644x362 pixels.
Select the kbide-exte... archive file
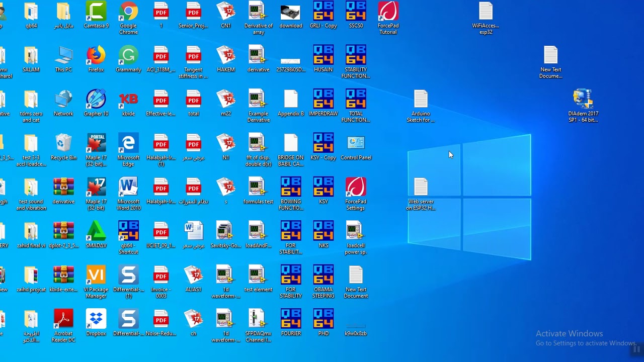click(x=63, y=280)
